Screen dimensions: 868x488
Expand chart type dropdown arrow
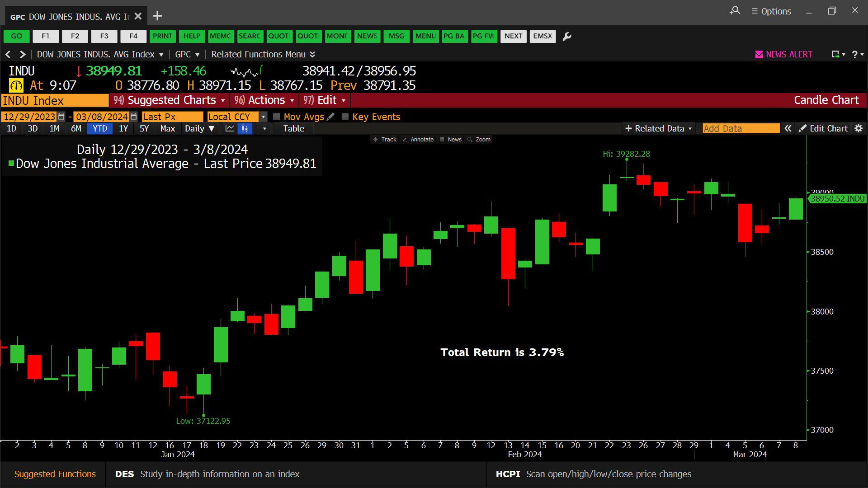264,129
